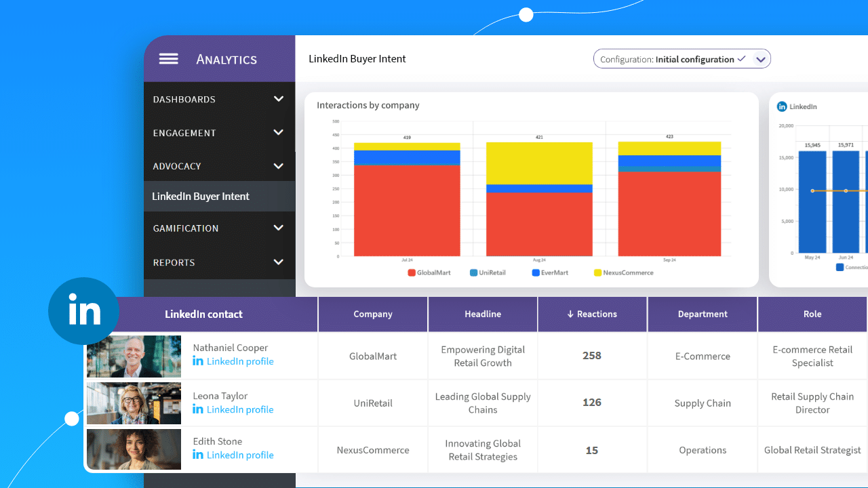Image resolution: width=868 pixels, height=488 pixels.
Task: Select Reports in the sidebar
Action: [174, 262]
